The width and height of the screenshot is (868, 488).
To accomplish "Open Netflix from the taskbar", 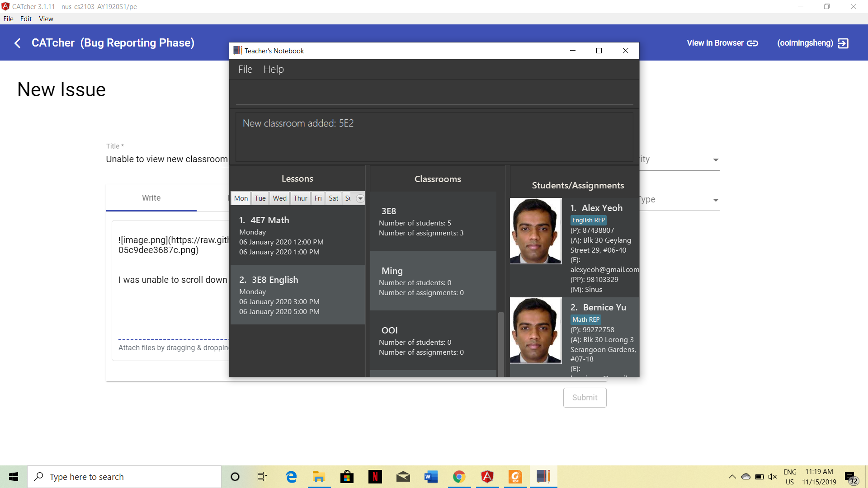I will click(x=375, y=477).
